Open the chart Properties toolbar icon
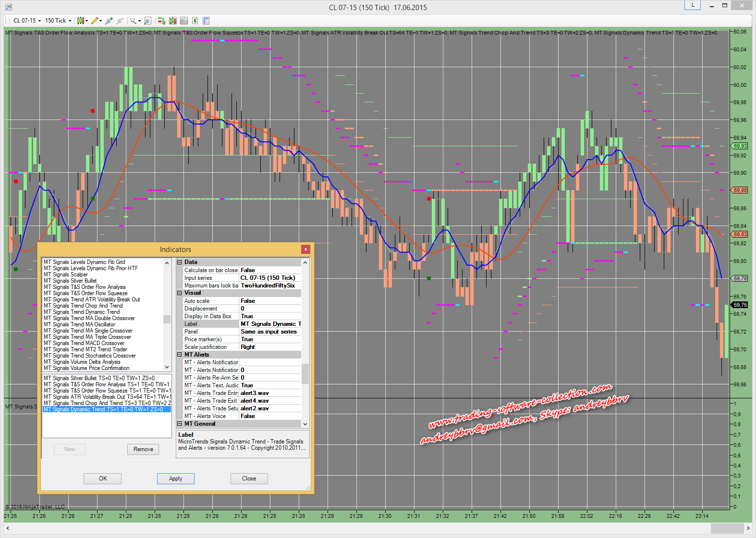 206,21
